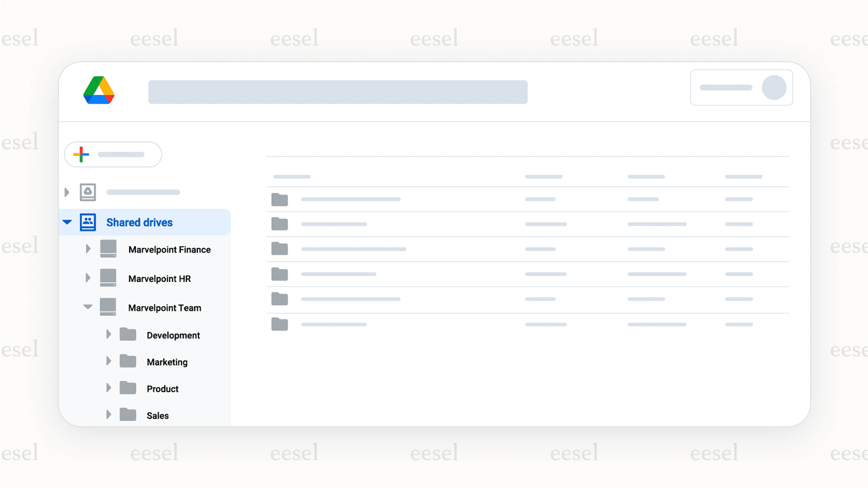
Task: Collapse the Shared drives section
Action: [x=67, y=223]
